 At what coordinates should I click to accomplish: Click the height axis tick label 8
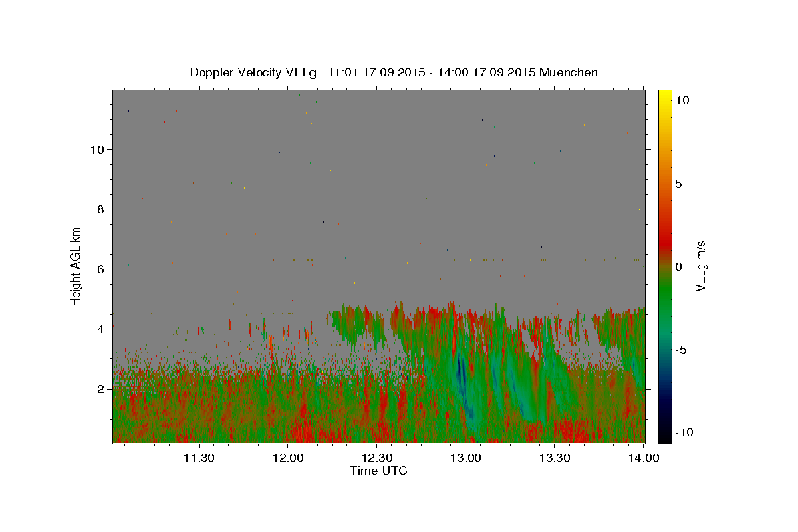click(x=101, y=209)
